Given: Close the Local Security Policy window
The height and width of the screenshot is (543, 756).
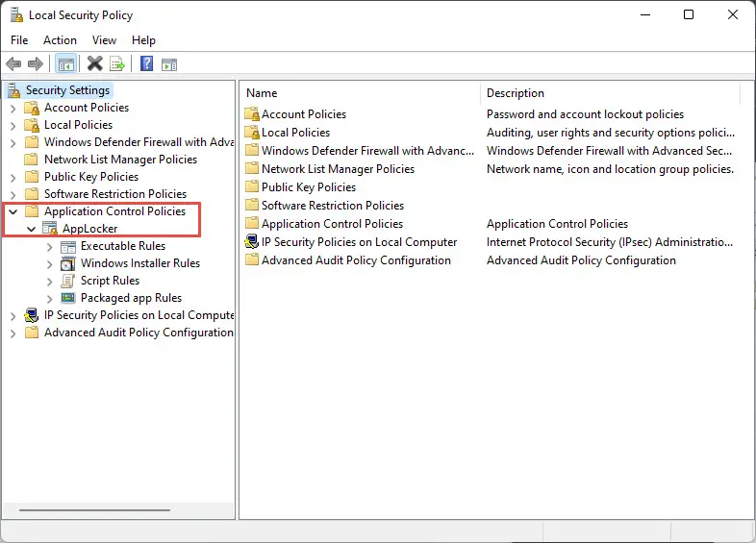Looking at the screenshot, I should (x=732, y=15).
